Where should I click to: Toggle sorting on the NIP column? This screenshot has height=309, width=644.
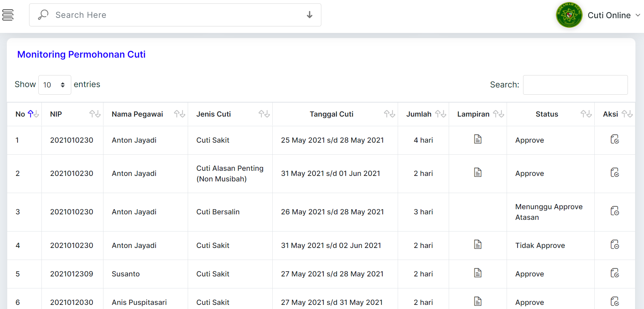point(95,114)
